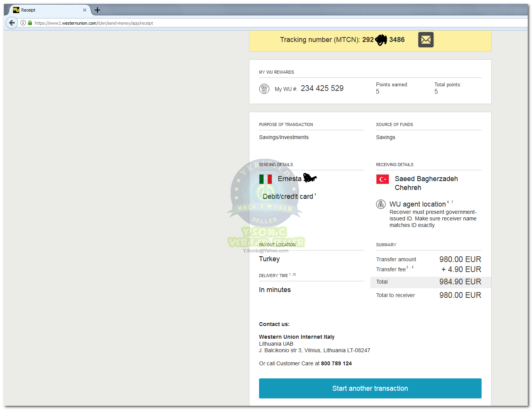
Task: Open the site information icon in address bar
Action: [x=23, y=23]
